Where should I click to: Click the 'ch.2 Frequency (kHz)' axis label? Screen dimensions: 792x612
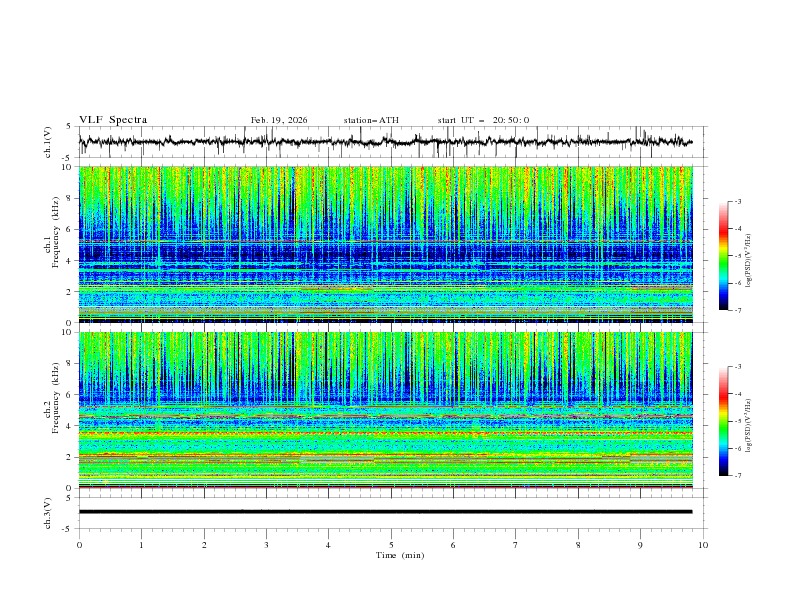tap(51, 398)
